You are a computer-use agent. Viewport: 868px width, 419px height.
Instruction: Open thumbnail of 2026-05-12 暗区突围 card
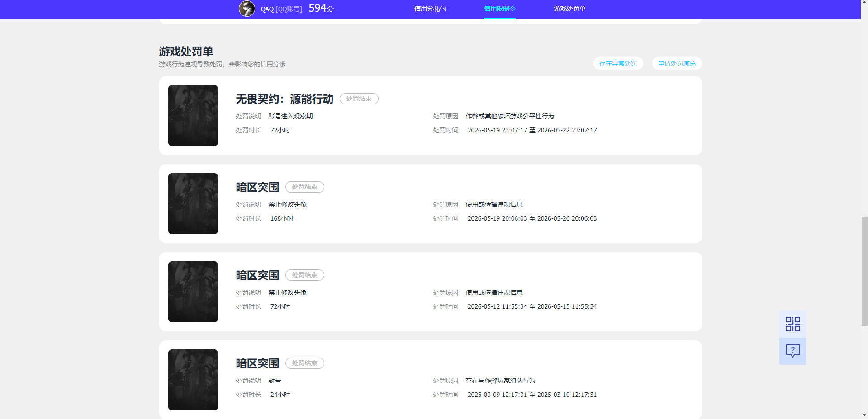(x=193, y=292)
